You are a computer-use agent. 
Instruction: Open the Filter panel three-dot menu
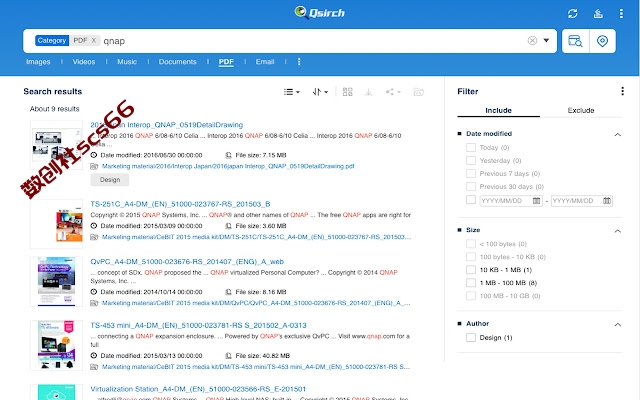tap(622, 91)
